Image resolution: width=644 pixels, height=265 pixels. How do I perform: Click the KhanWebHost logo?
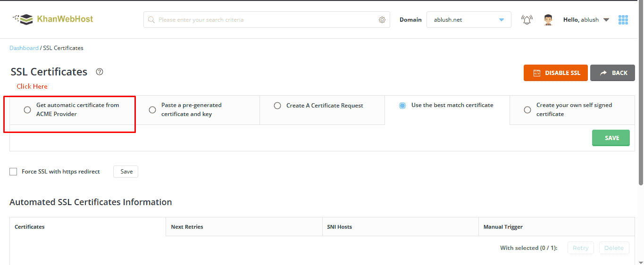click(53, 19)
